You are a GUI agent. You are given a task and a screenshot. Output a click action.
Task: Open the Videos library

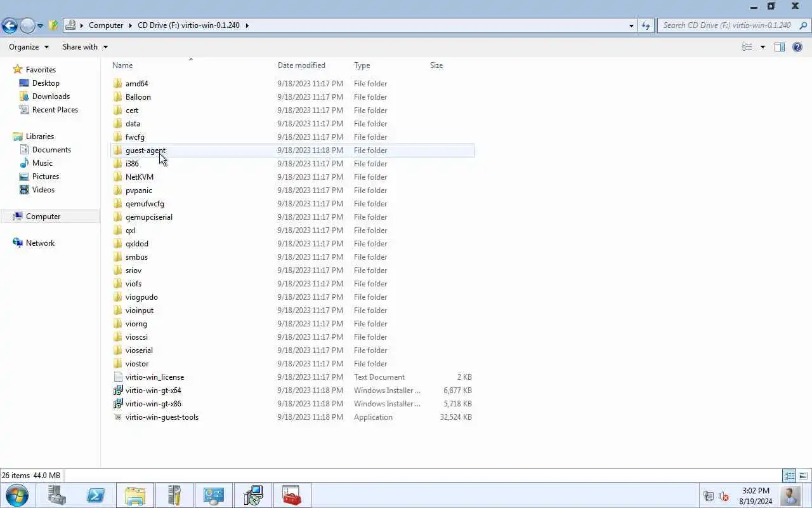pos(43,190)
